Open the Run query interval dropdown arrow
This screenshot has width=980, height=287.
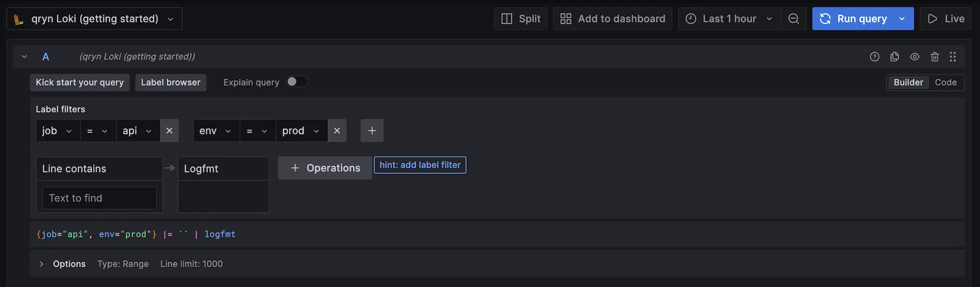tap(902, 19)
